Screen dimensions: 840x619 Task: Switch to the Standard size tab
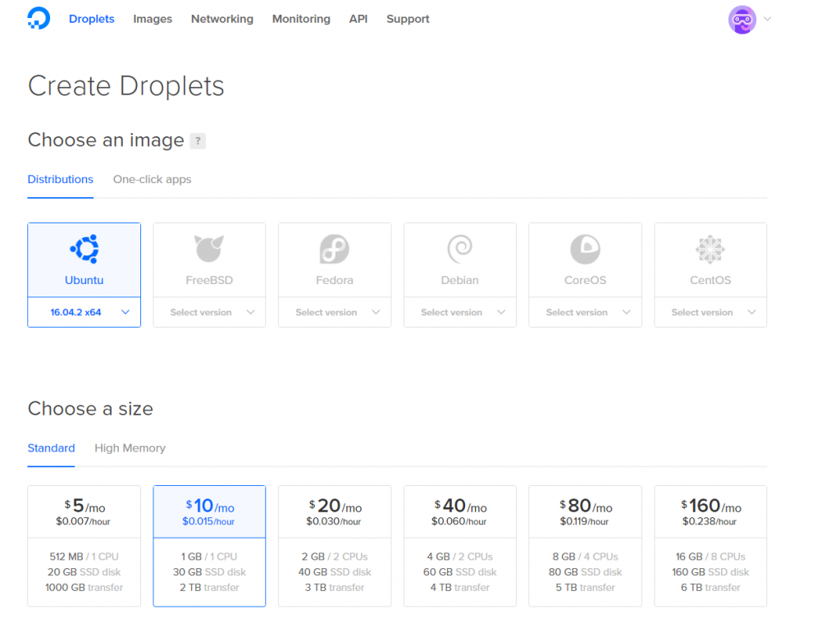tap(52, 448)
